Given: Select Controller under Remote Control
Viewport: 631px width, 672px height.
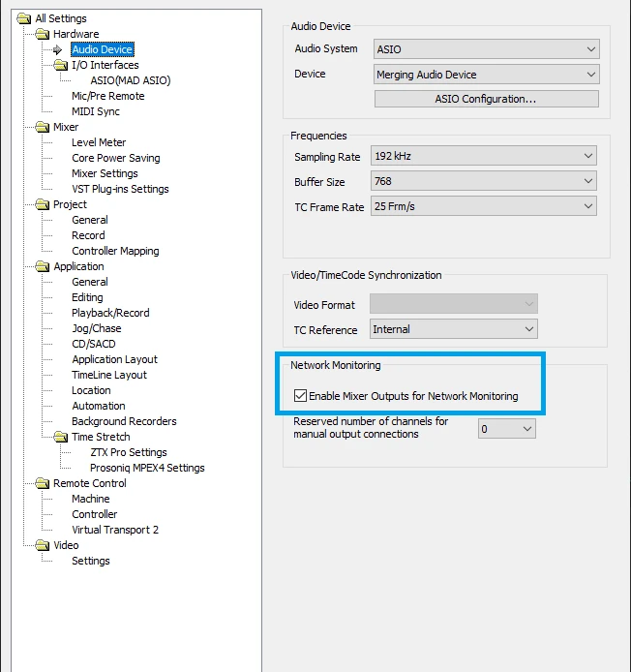Looking at the screenshot, I should click(94, 514).
